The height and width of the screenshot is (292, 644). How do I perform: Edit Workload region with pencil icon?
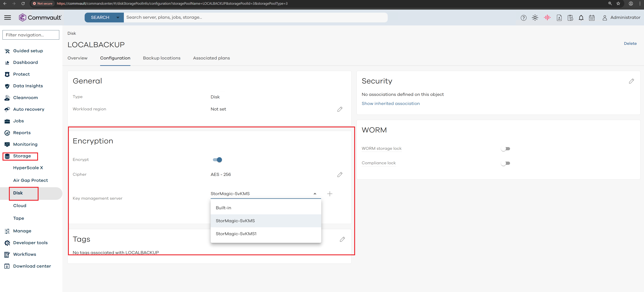[340, 109]
